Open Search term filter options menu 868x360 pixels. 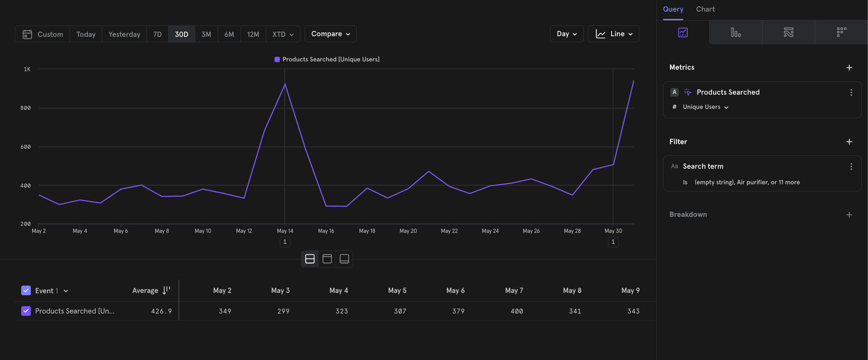[851, 166]
